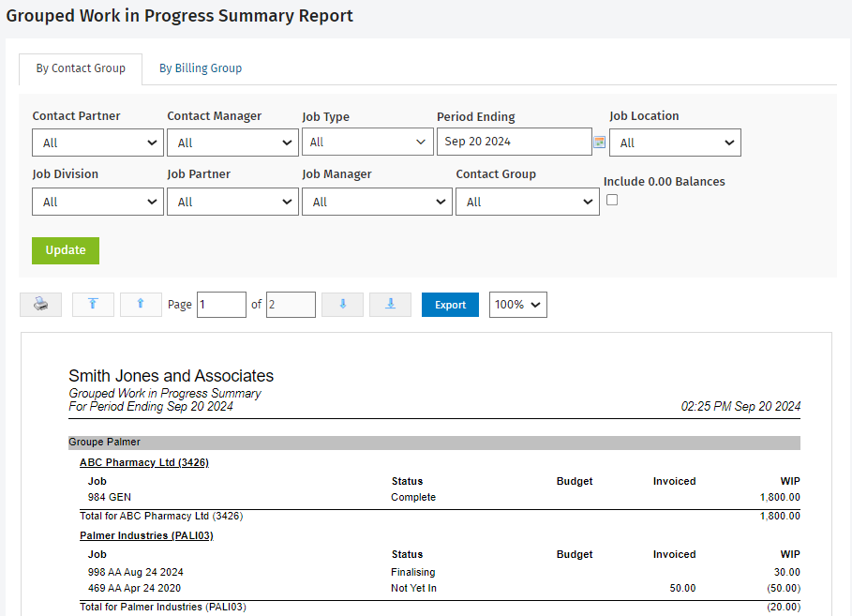This screenshot has height=616, width=852.
Task: Go to the next report page
Action: [x=342, y=305]
